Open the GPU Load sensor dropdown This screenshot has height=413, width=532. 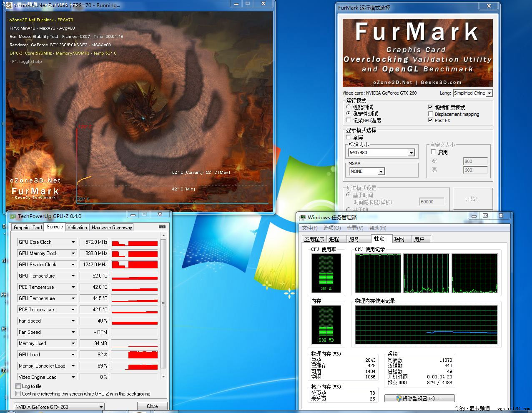tap(47, 355)
